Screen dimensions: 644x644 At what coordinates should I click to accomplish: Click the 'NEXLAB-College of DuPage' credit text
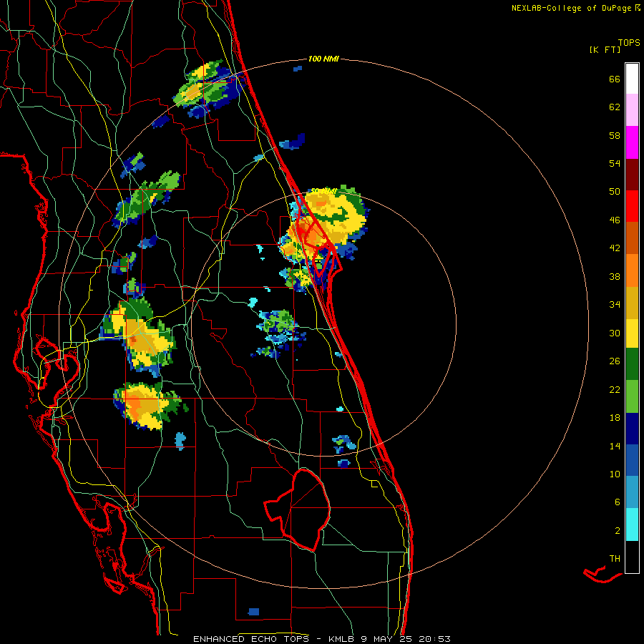[x=571, y=8]
